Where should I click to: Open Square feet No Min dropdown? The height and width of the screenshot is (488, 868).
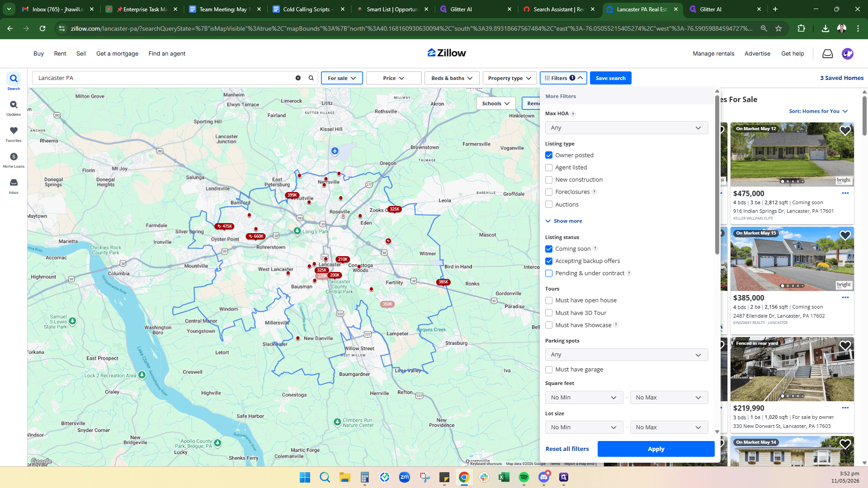pos(584,398)
